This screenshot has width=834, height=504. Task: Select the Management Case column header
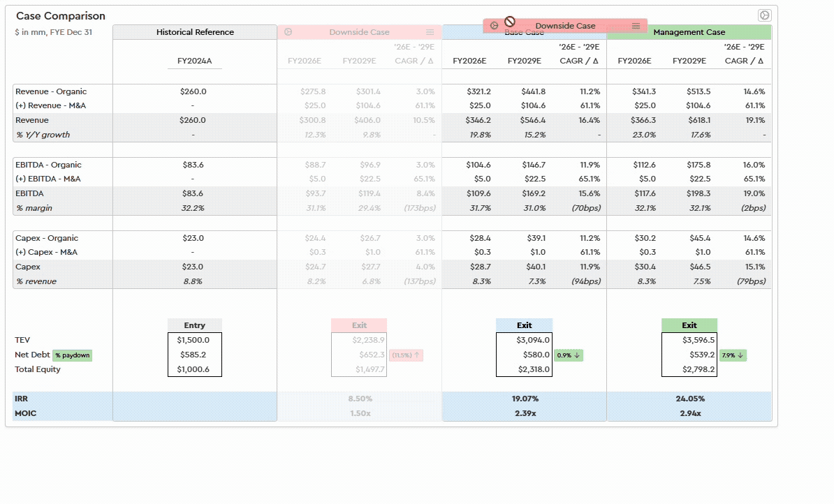point(689,32)
